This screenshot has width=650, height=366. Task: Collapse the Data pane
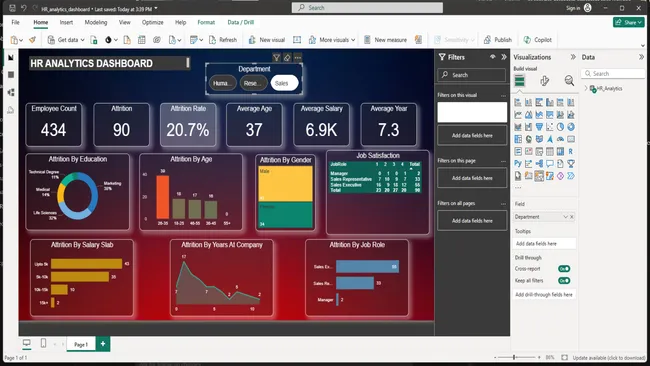tap(642, 57)
